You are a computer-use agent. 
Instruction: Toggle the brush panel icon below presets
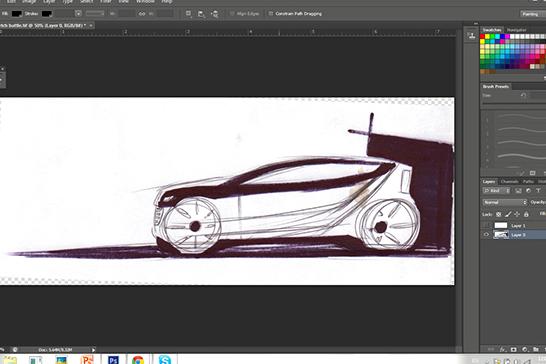coord(522,173)
